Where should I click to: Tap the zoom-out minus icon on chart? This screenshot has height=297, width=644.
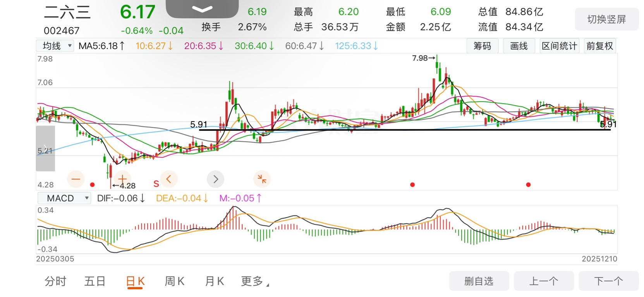76,179
